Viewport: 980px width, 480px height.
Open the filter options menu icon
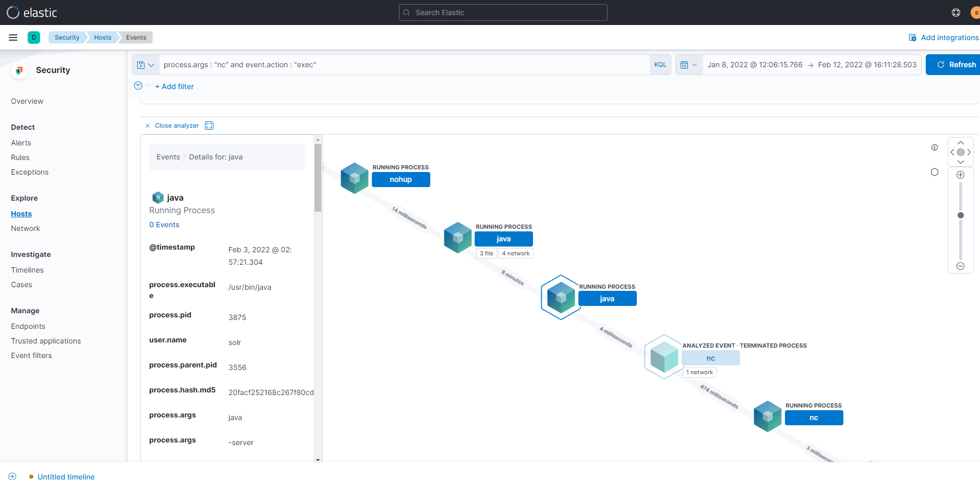click(x=138, y=86)
